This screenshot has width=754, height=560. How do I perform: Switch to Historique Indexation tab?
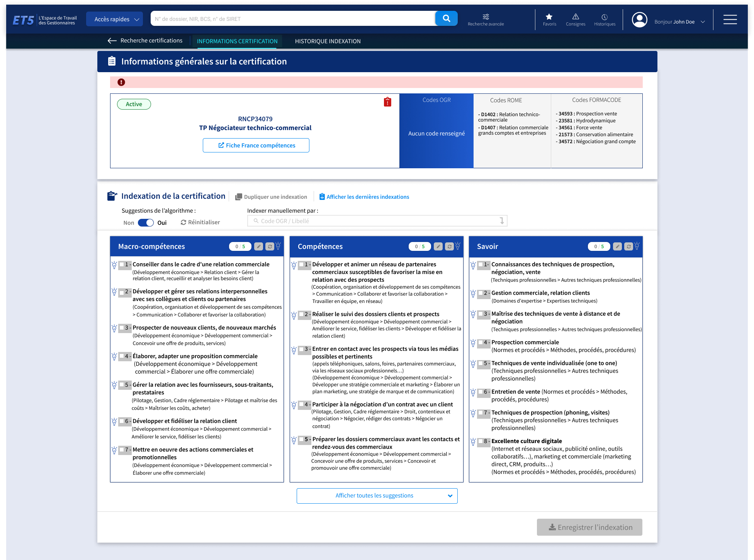(x=328, y=41)
